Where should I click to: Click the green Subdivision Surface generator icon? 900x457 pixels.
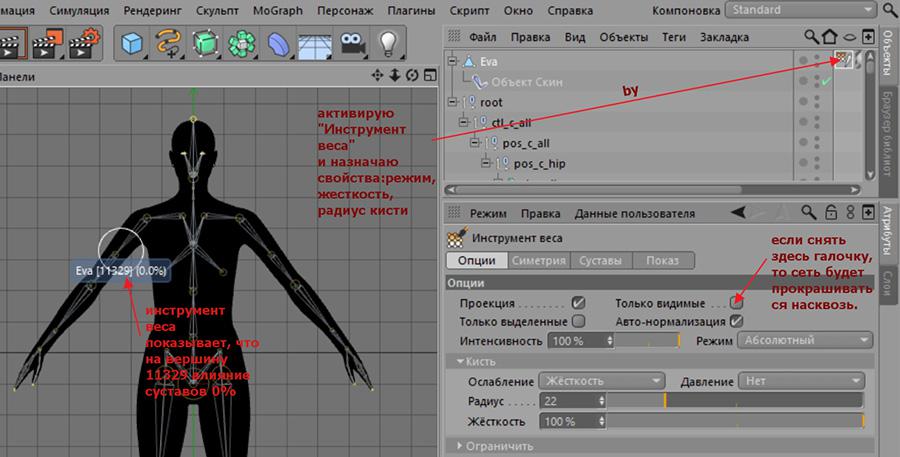coord(204,44)
